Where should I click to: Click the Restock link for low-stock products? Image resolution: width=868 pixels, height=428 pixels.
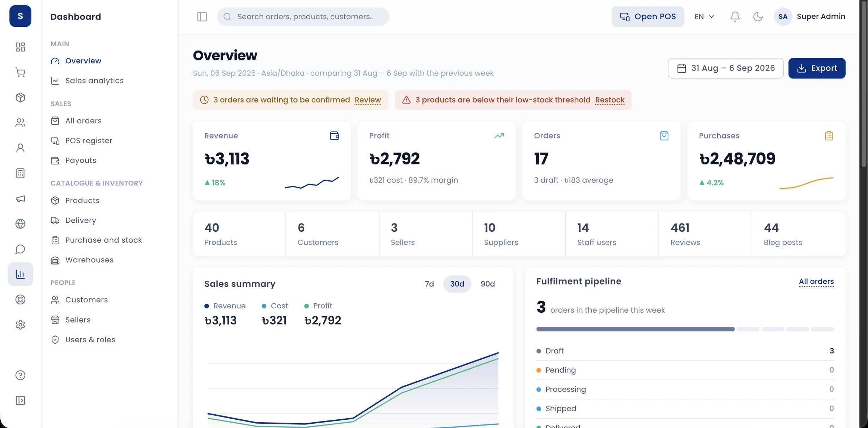pos(610,100)
